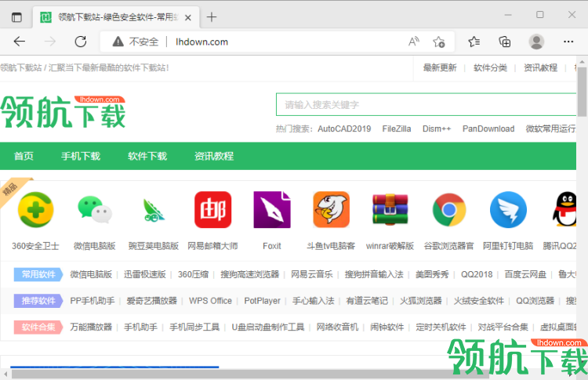Viewport: 588px width, 380px height.
Task: Click the 360安全卫士 icon
Action: (35, 209)
